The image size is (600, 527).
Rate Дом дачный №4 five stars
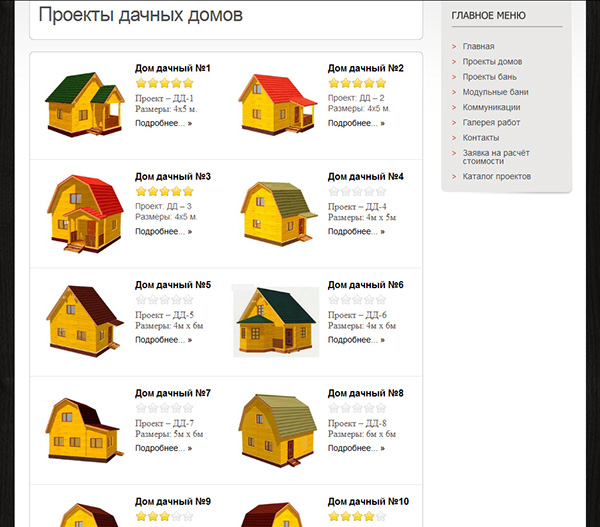tap(381, 191)
